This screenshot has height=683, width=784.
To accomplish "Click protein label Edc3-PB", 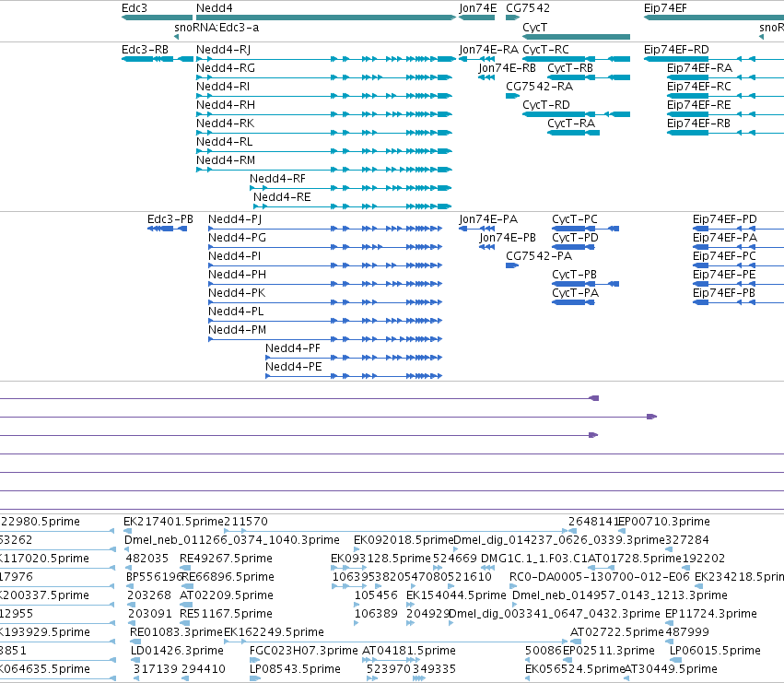I will pyautogui.click(x=170, y=219).
